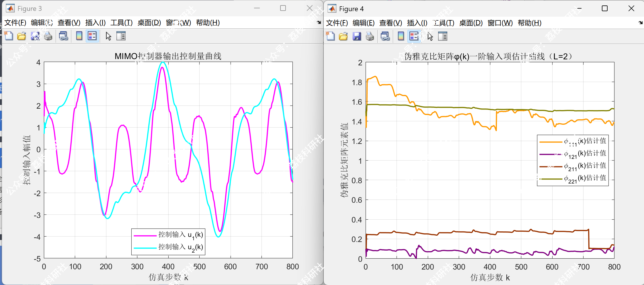Click orange line sample for φ111 legend
Screen dimensions: 644x285
[x=551, y=142]
